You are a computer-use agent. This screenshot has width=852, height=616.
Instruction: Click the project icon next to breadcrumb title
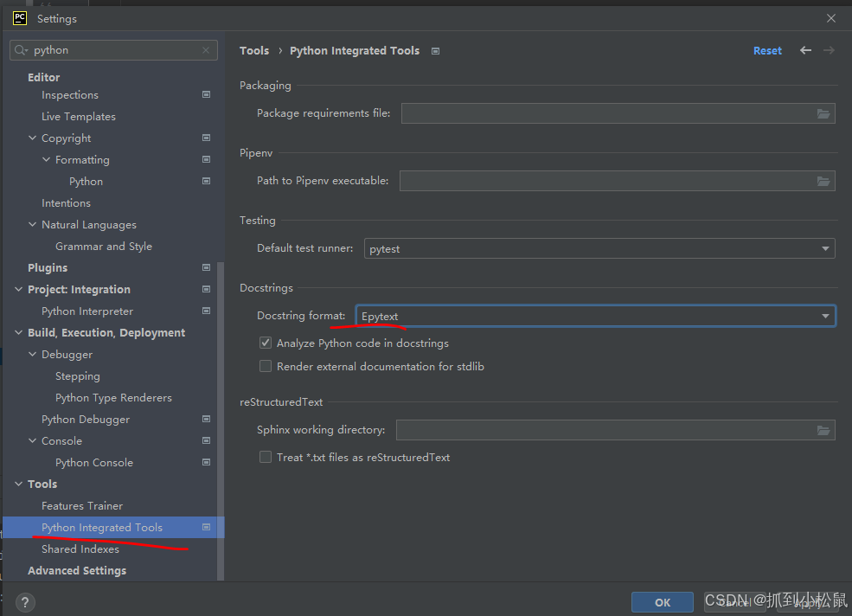pyautogui.click(x=435, y=51)
